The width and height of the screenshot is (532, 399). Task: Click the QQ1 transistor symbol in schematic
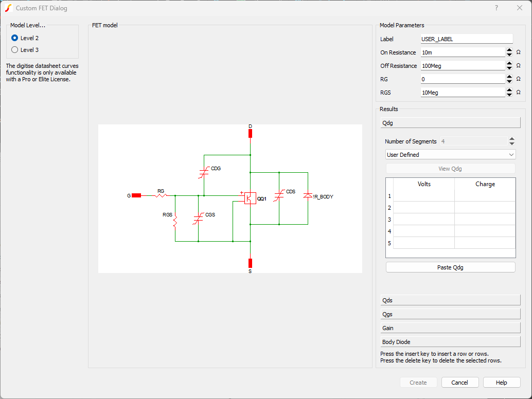click(x=250, y=198)
